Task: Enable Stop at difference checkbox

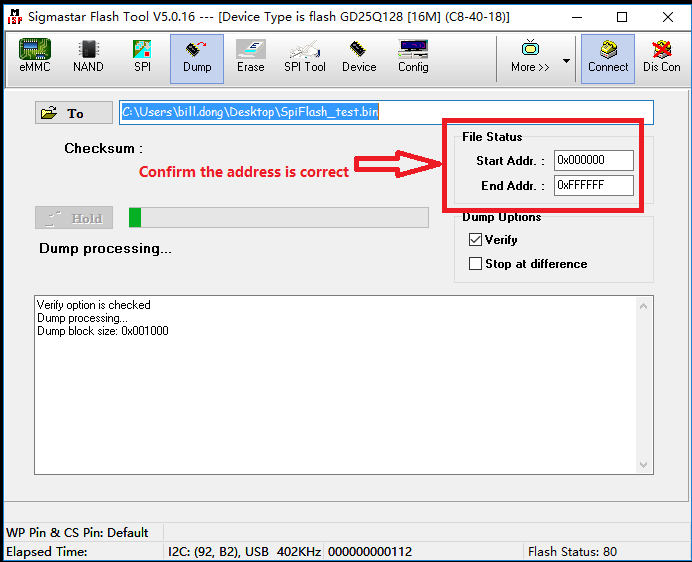Action: coord(476,264)
